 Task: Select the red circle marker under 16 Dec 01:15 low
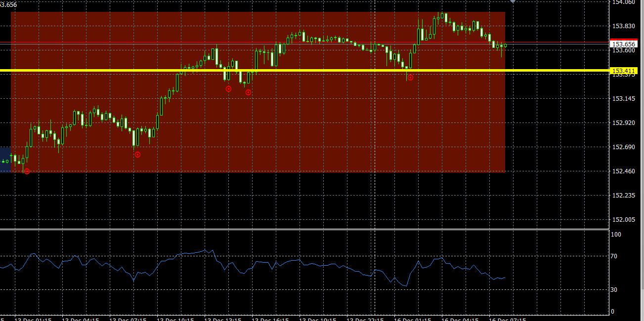pyautogui.click(x=410, y=78)
